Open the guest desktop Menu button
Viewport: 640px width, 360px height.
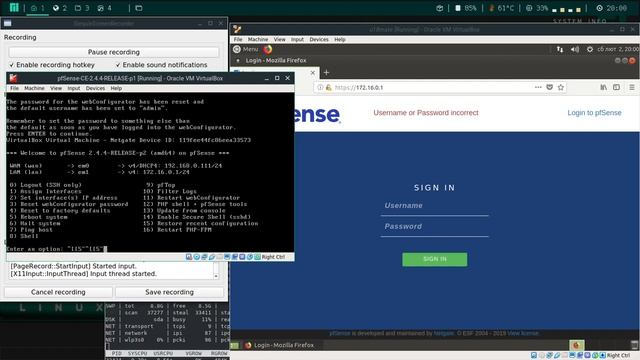tap(246, 49)
